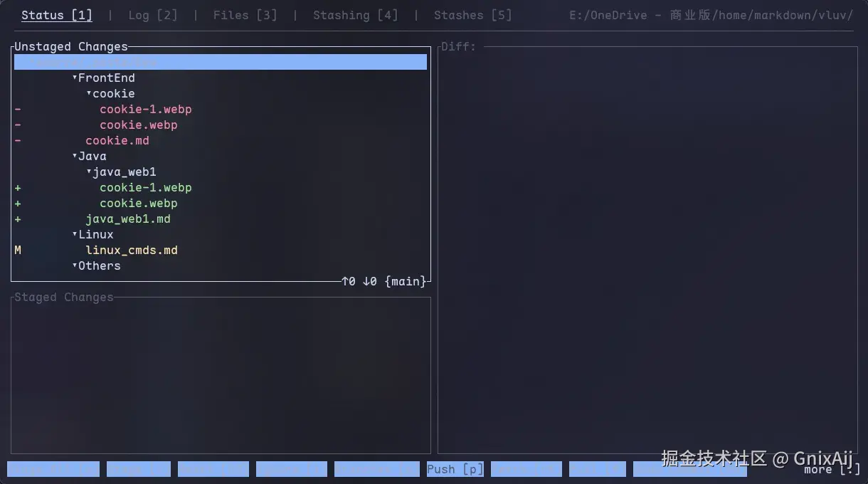This screenshot has height=484, width=868.
Task: Click the plus addition marker beside java_web1.md
Action: click(16, 219)
